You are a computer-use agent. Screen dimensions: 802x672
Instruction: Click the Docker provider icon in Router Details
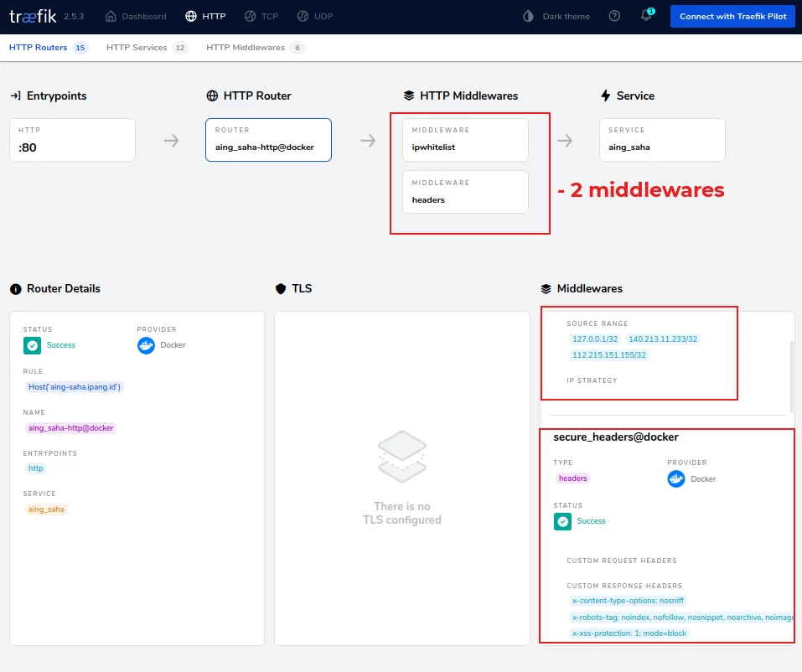coord(147,346)
